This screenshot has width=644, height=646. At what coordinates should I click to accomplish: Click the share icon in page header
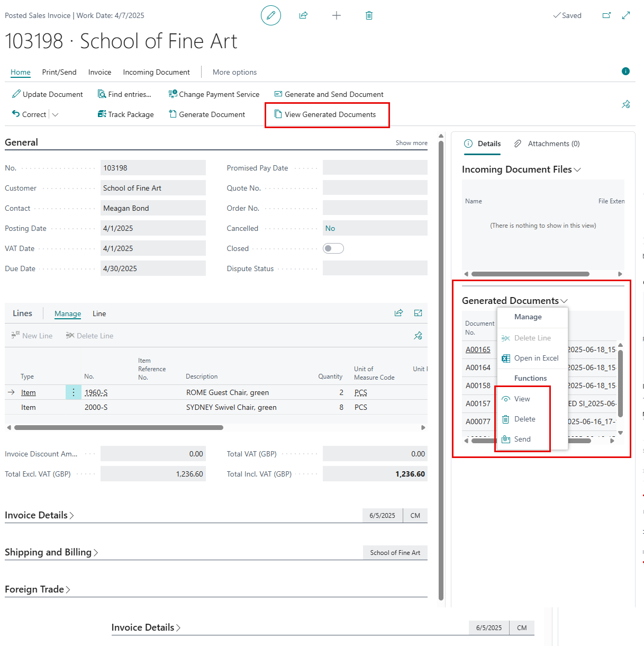point(303,15)
